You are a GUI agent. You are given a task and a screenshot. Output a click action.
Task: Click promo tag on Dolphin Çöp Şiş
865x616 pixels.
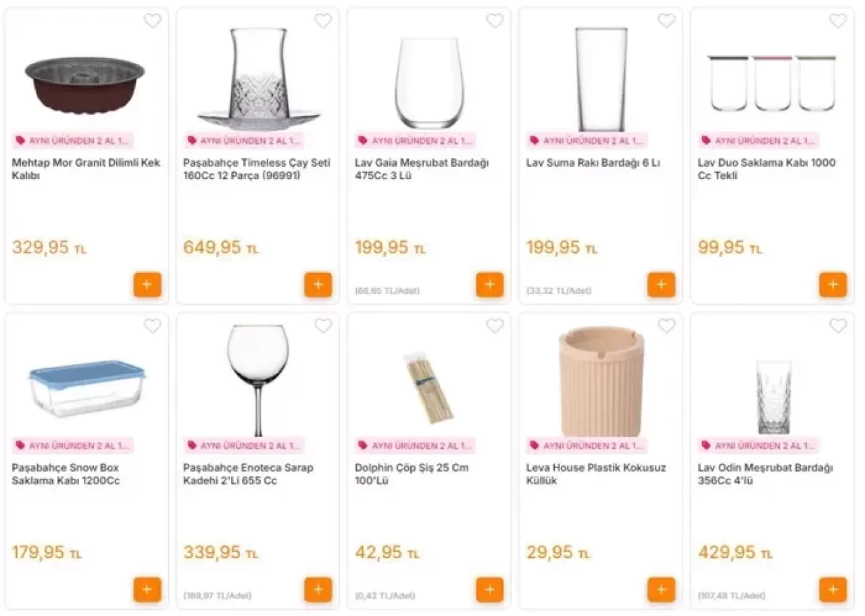(416, 446)
